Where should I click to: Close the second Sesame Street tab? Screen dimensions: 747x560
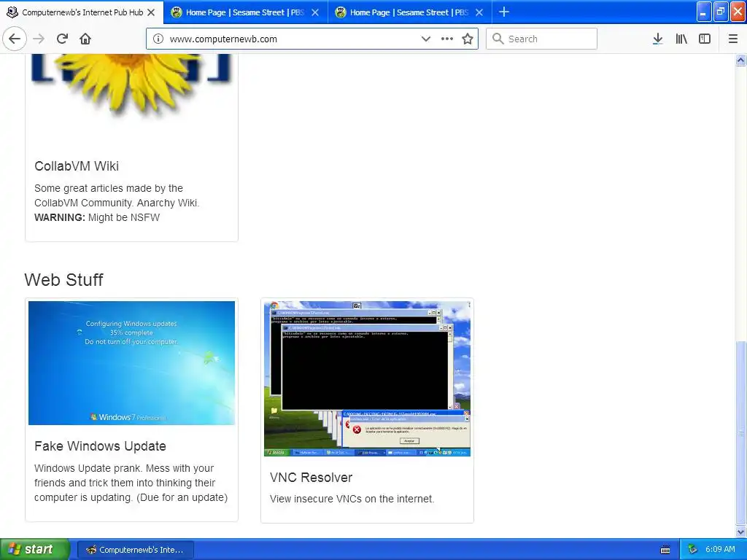pos(479,12)
